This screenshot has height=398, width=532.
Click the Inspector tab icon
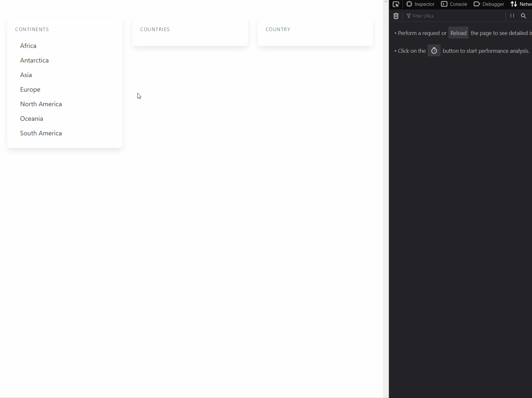tap(409, 4)
